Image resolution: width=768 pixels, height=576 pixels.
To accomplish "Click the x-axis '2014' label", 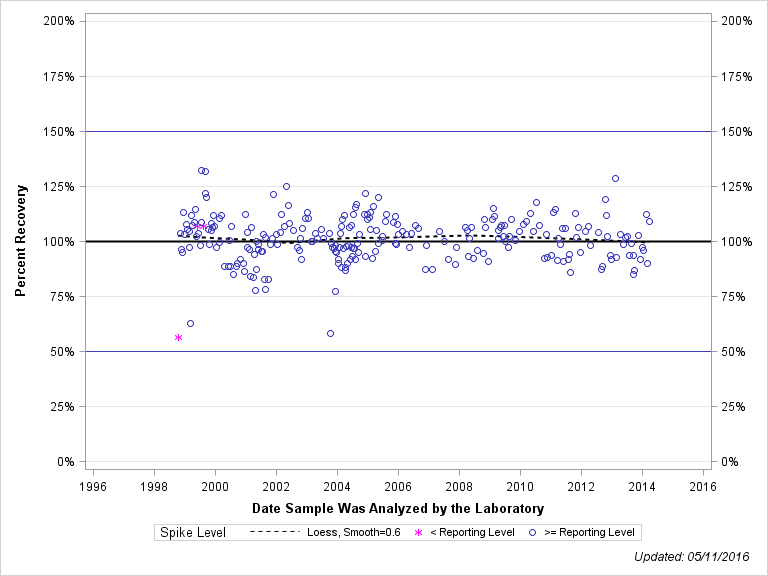I will pyautogui.click(x=642, y=486).
